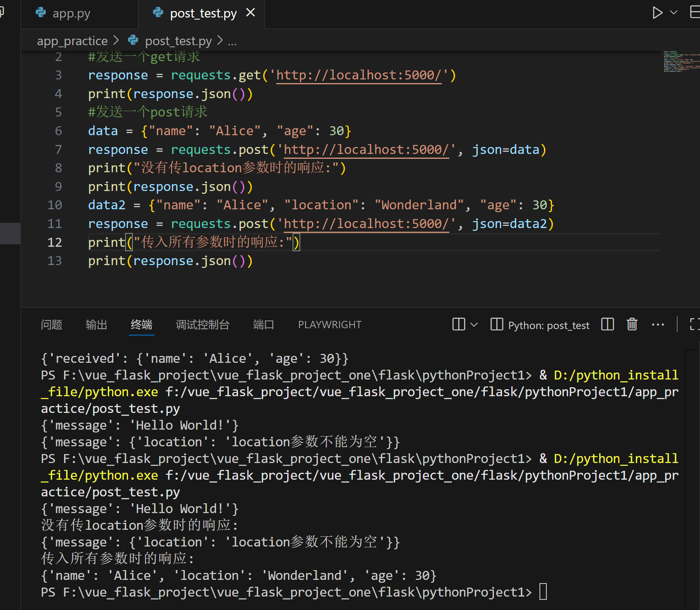Open the PLAYWRIGHT panel tab
The image size is (700, 610).
tap(329, 325)
